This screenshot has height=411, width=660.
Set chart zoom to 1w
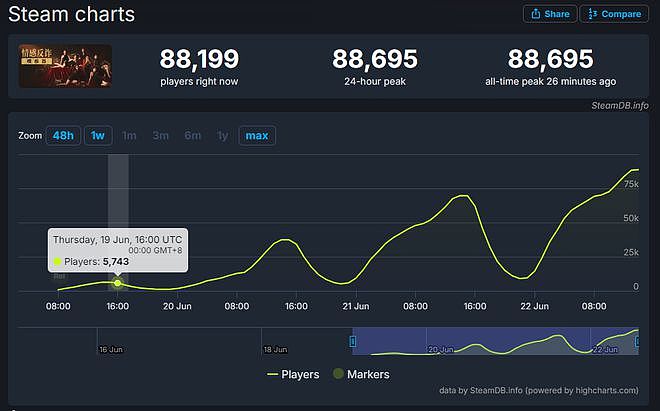click(x=98, y=136)
